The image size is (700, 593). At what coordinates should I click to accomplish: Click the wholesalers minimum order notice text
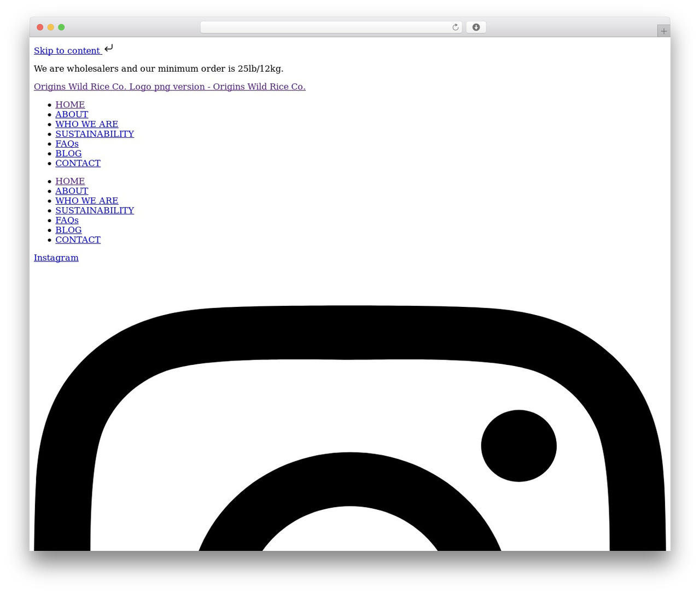(159, 69)
